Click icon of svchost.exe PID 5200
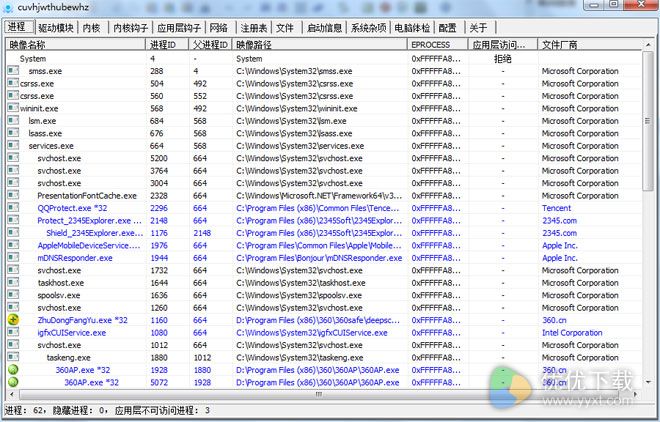This screenshot has width=660, height=422. (x=13, y=158)
